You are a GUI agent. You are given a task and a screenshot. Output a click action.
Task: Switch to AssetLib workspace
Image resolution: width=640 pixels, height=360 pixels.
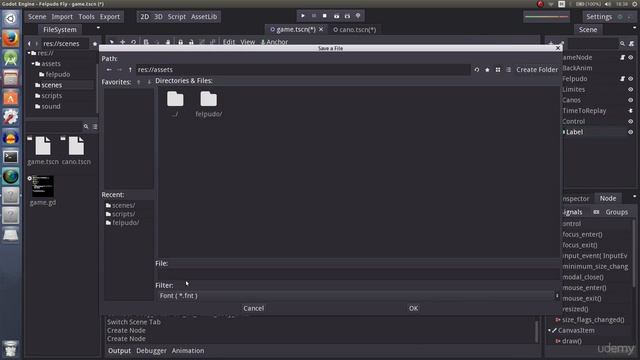point(204,17)
